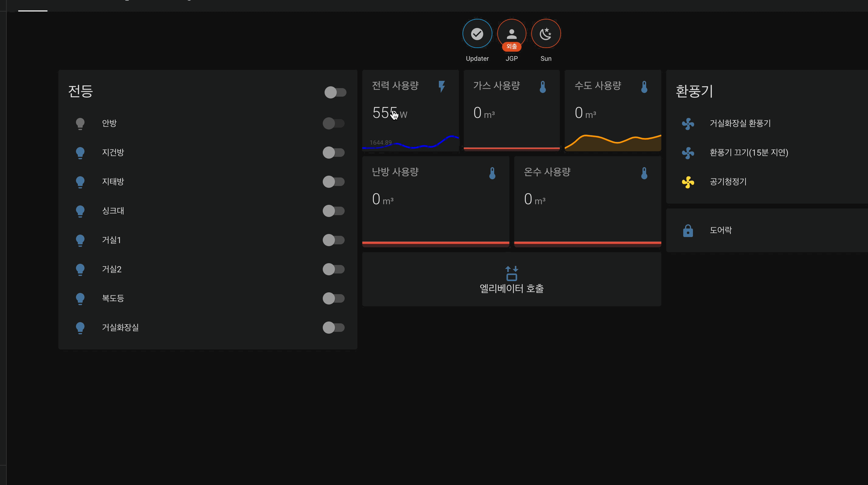Click the Updater badge icon
The image size is (868, 485).
[x=477, y=34]
